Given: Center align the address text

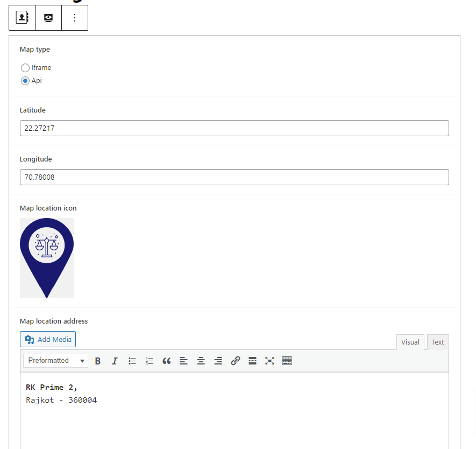Looking at the screenshot, I should [201, 361].
